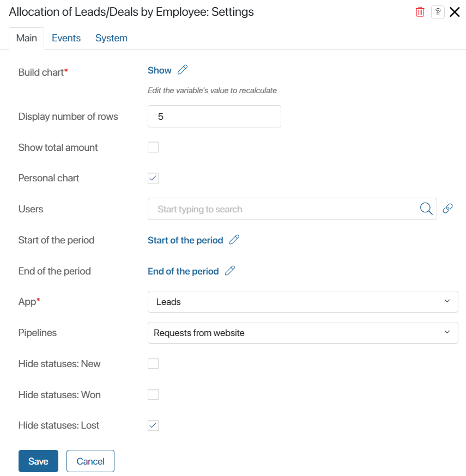Click the Save button

(38, 461)
